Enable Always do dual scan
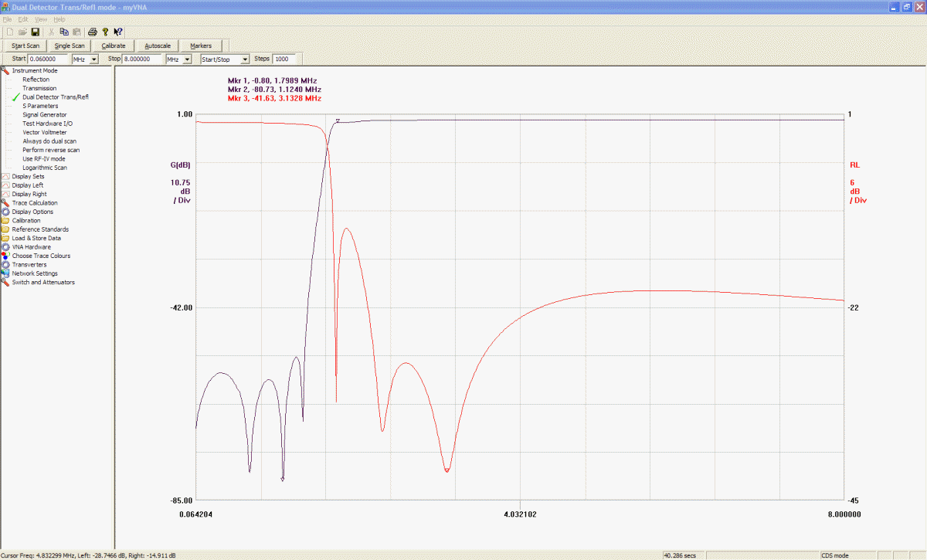Image resolution: width=927 pixels, height=560 pixels. [x=49, y=141]
